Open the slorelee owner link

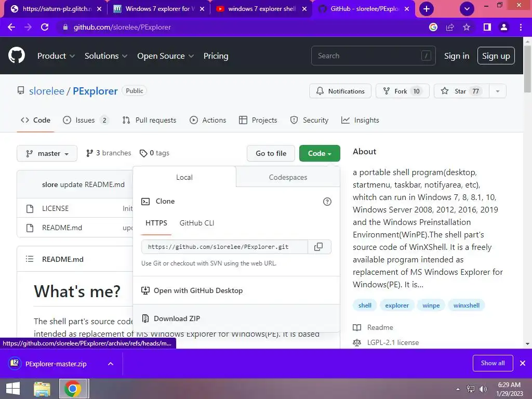(46, 91)
